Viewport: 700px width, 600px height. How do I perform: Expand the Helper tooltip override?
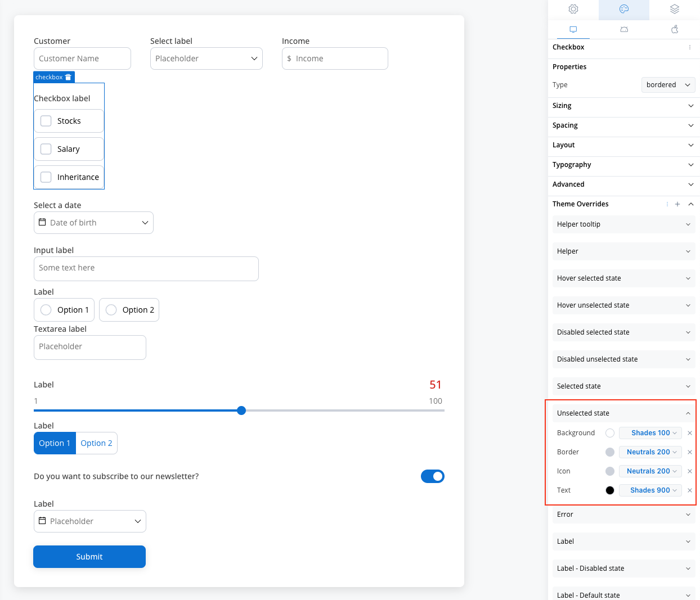pyautogui.click(x=624, y=224)
